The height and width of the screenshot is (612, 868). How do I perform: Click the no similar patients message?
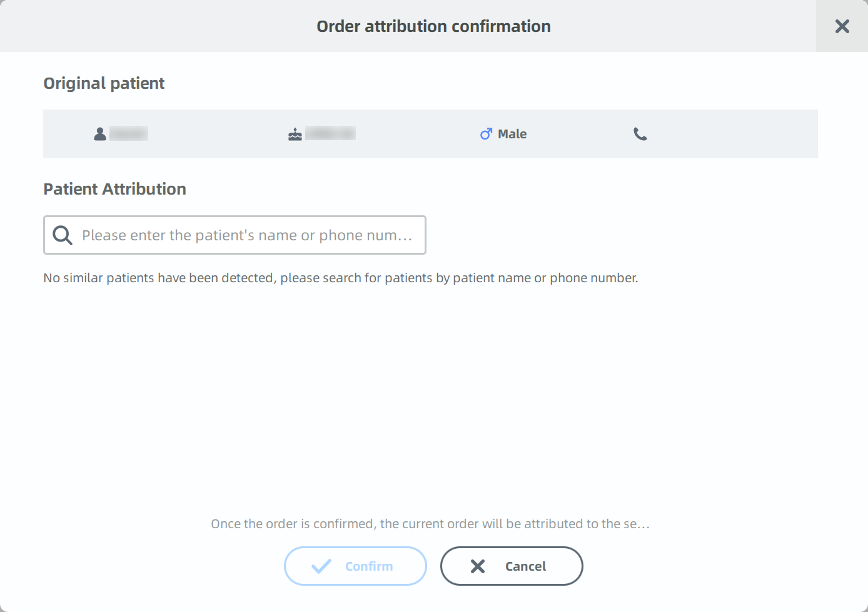click(341, 278)
